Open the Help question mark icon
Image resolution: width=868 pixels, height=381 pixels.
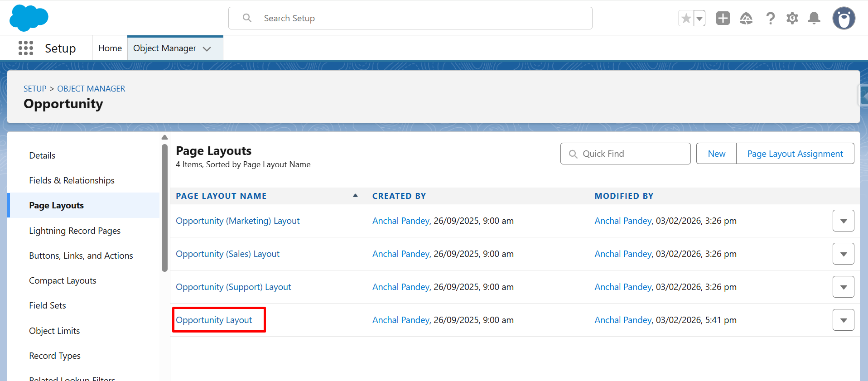(x=770, y=19)
